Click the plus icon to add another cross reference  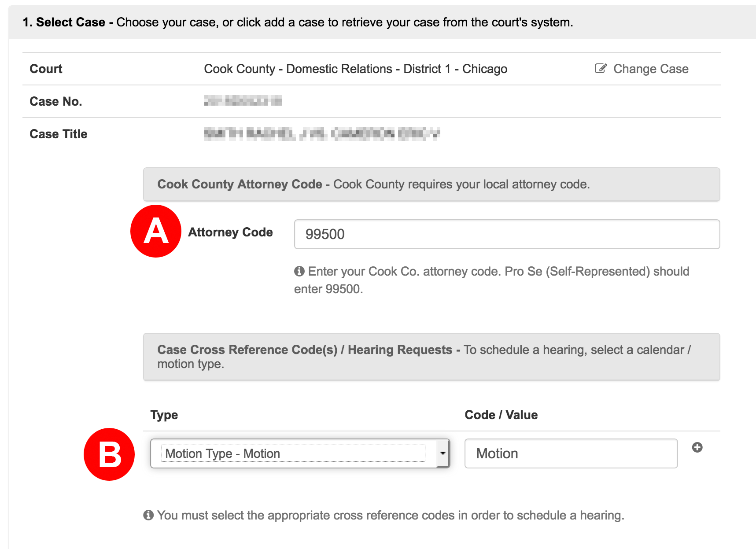(698, 447)
